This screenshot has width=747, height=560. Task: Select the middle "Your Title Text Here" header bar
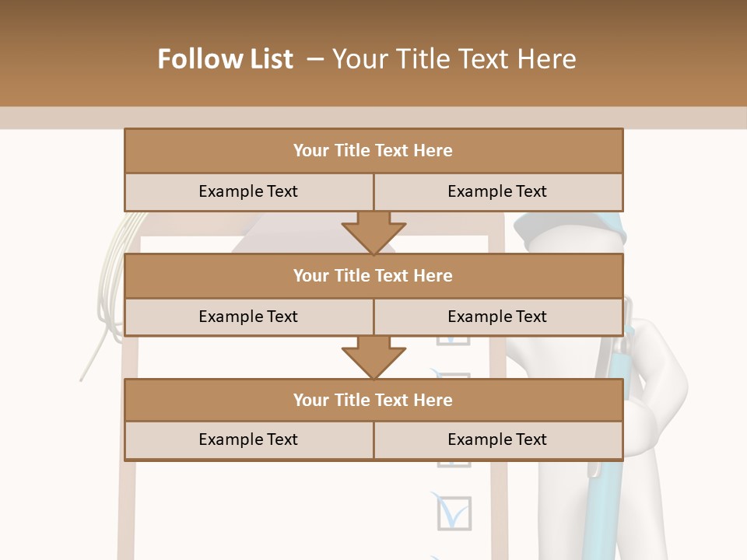[x=373, y=275]
